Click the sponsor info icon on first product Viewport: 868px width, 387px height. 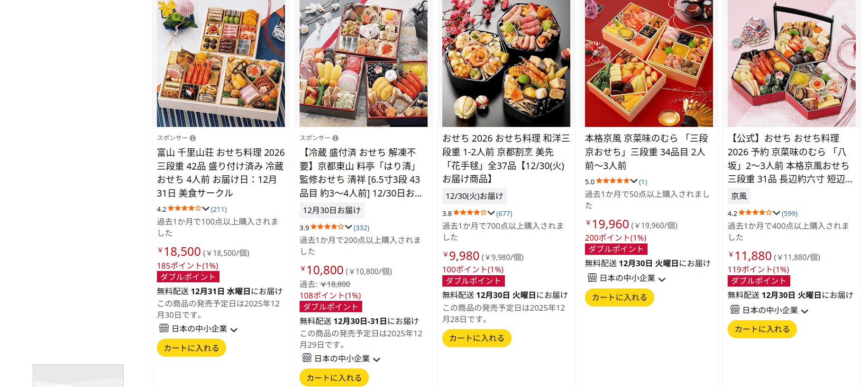click(192, 138)
